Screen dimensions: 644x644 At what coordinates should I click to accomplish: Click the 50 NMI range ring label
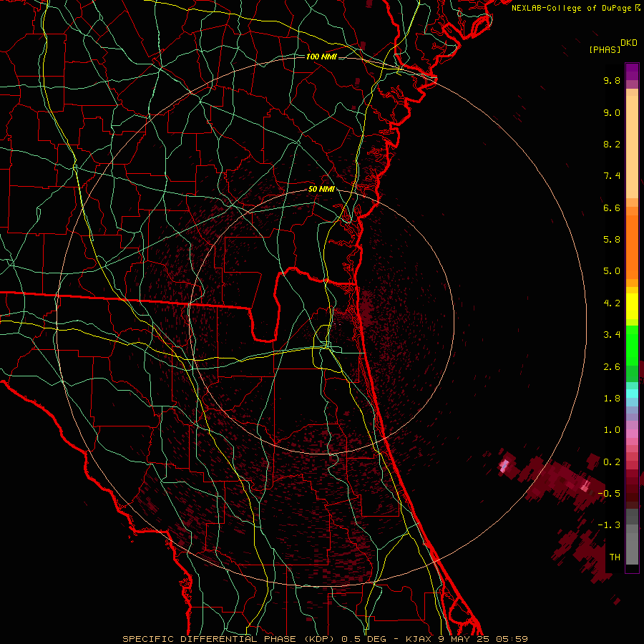click(x=321, y=189)
